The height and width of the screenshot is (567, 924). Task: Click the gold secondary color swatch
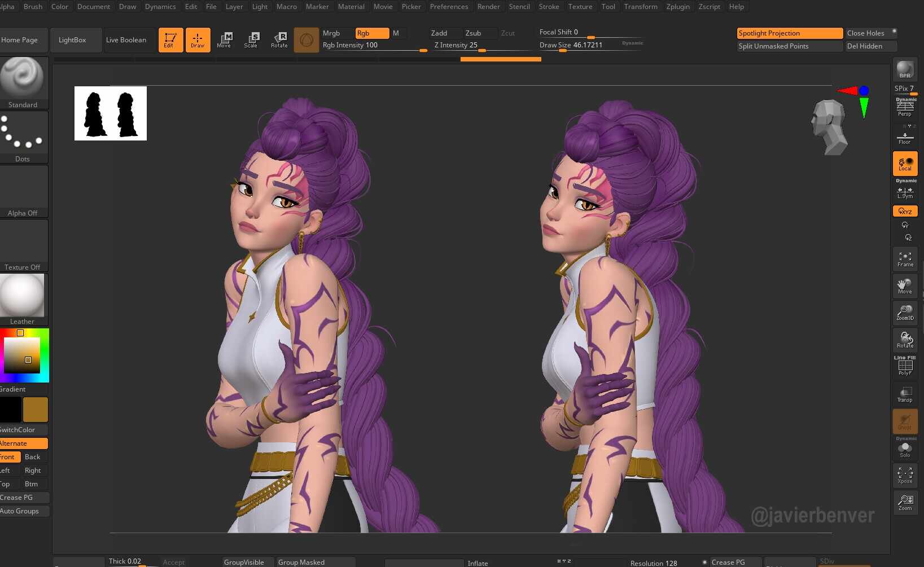[x=36, y=410]
